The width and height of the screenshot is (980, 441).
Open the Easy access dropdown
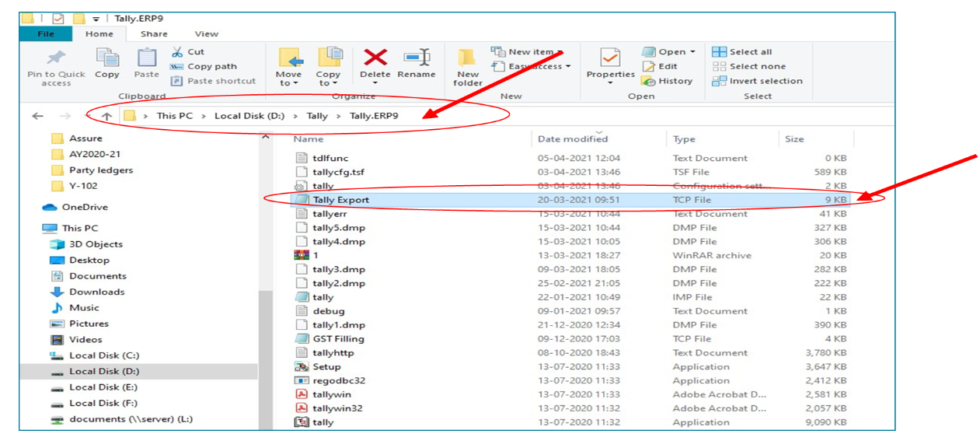[x=531, y=67]
